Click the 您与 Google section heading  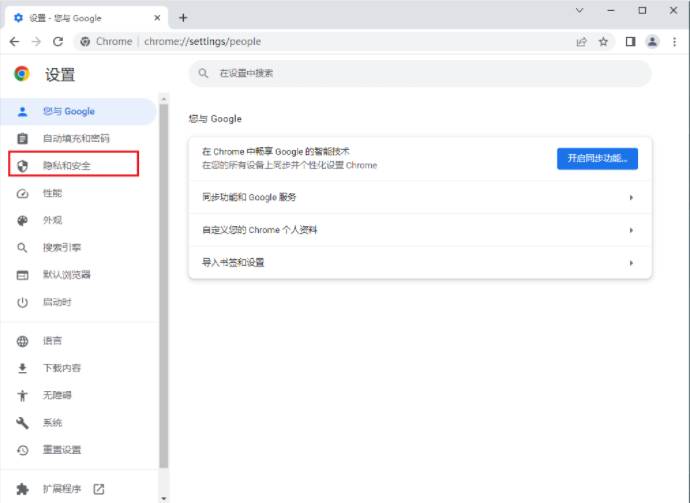[x=215, y=119]
